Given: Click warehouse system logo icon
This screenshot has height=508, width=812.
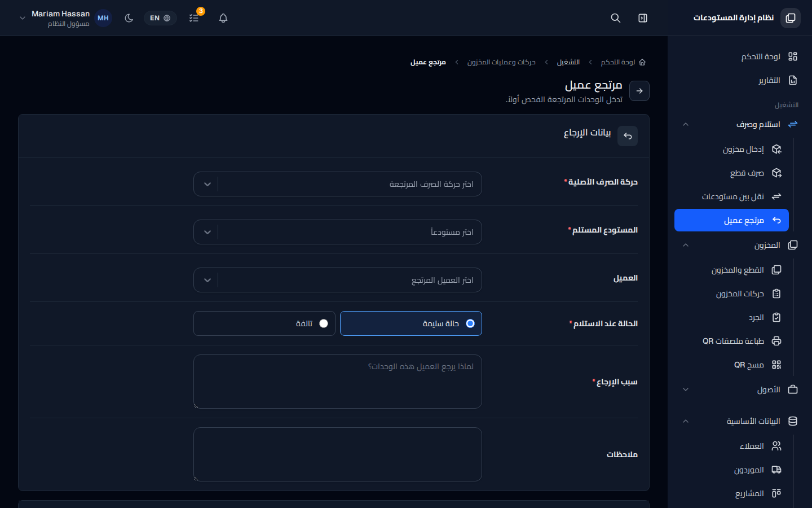Looking at the screenshot, I should pos(791,18).
